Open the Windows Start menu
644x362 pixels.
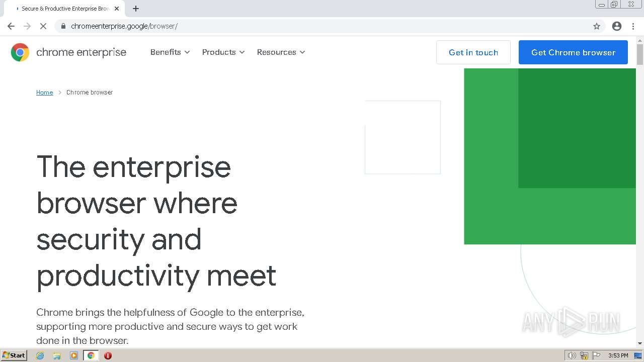(x=14, y=355)
